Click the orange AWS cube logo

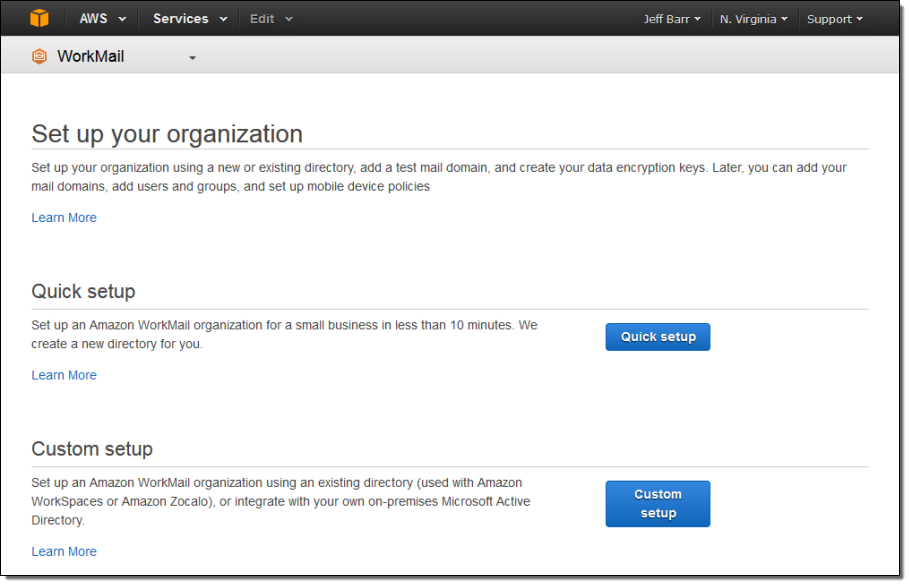tap(39, 18)
